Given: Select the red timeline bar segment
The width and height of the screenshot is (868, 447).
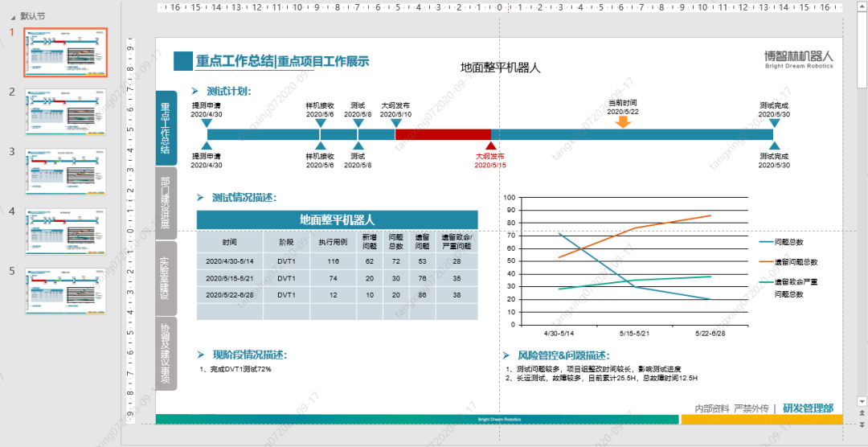Looking at the screenshot, I should tap(444, 134).
